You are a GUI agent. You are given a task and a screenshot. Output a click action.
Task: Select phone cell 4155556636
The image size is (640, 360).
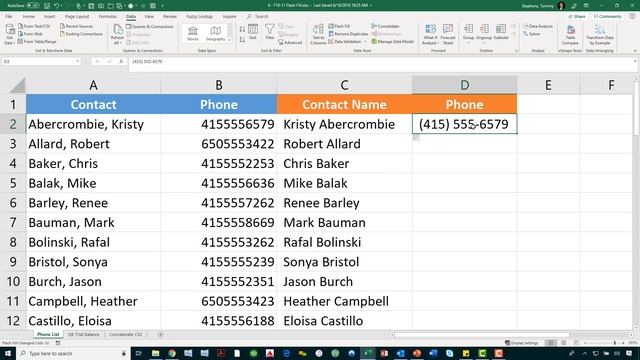219,183
